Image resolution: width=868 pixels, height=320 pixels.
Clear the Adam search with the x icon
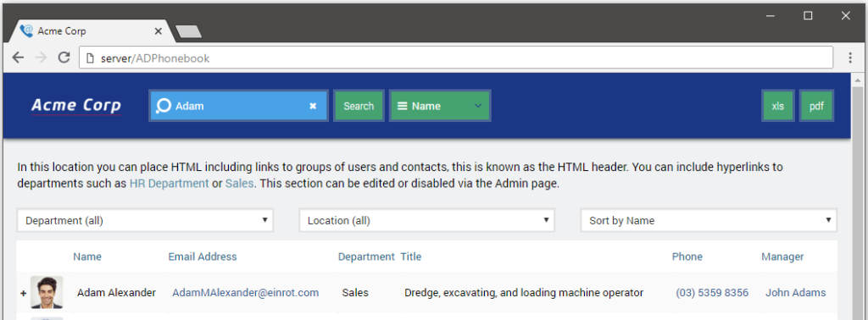pyautogui.click(x=313, y=106)
